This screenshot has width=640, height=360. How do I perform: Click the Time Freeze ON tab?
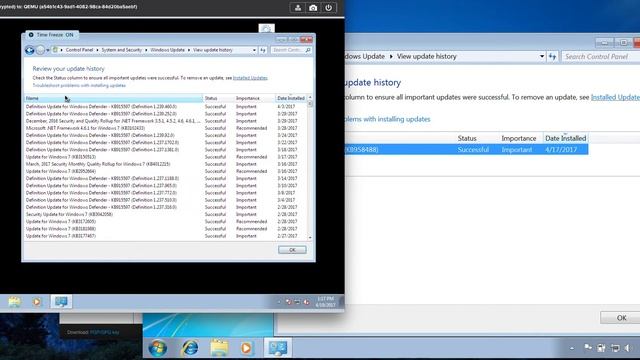(52, 35)
